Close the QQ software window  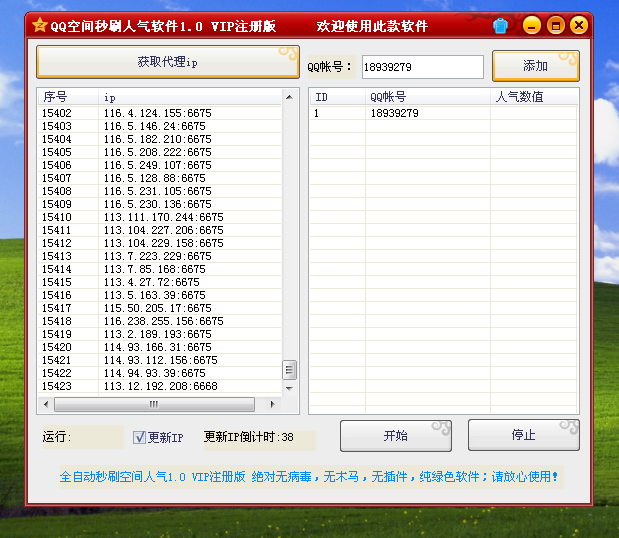pyautogui.click(x=579, y=26)
